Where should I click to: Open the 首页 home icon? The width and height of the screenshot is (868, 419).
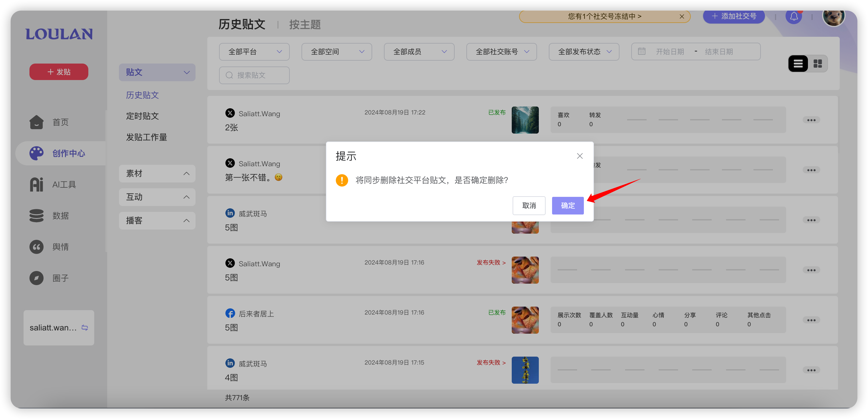[37, 122]
